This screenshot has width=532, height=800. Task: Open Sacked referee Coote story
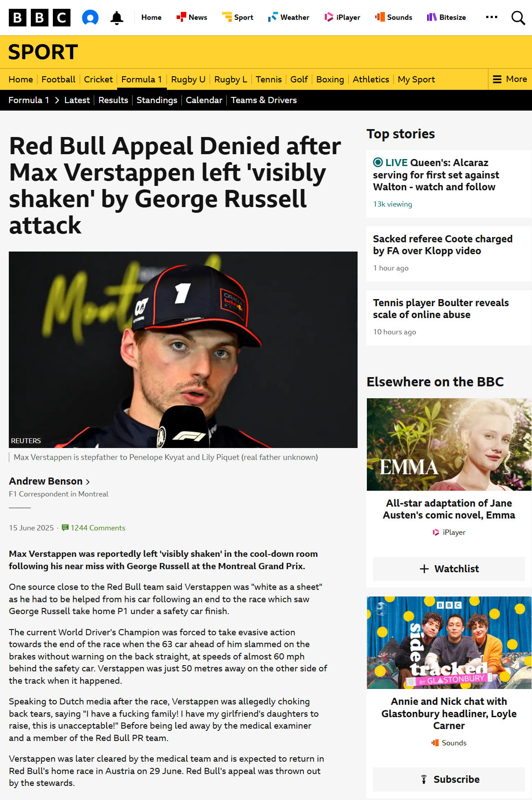pyautogui.click(x=443, y=245)
